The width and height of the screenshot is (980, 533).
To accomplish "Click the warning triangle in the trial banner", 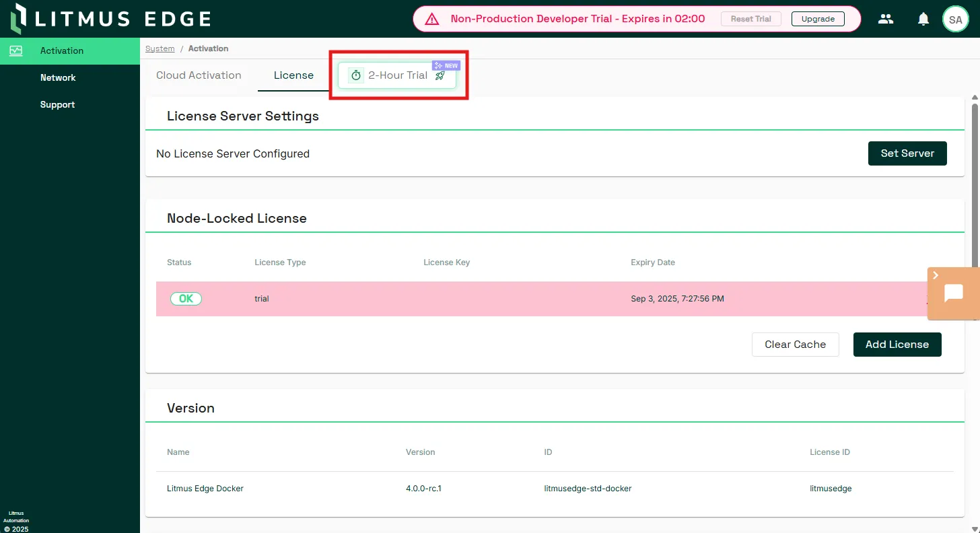I will 432,19.
